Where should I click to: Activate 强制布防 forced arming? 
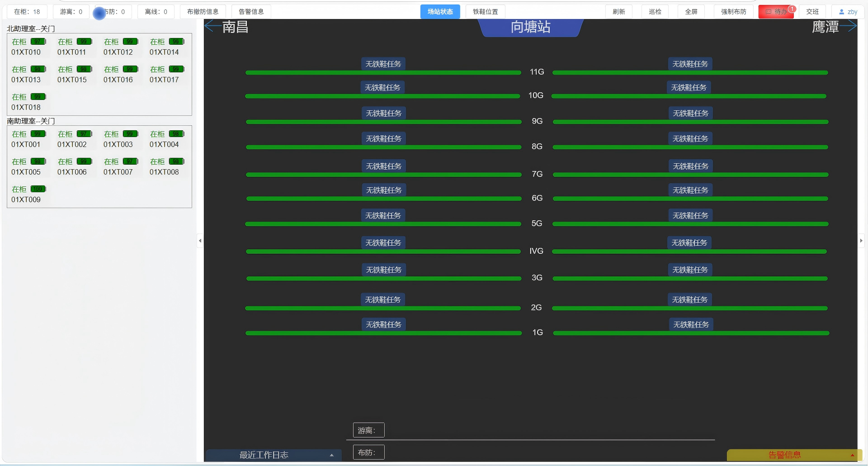coord(733,11)
